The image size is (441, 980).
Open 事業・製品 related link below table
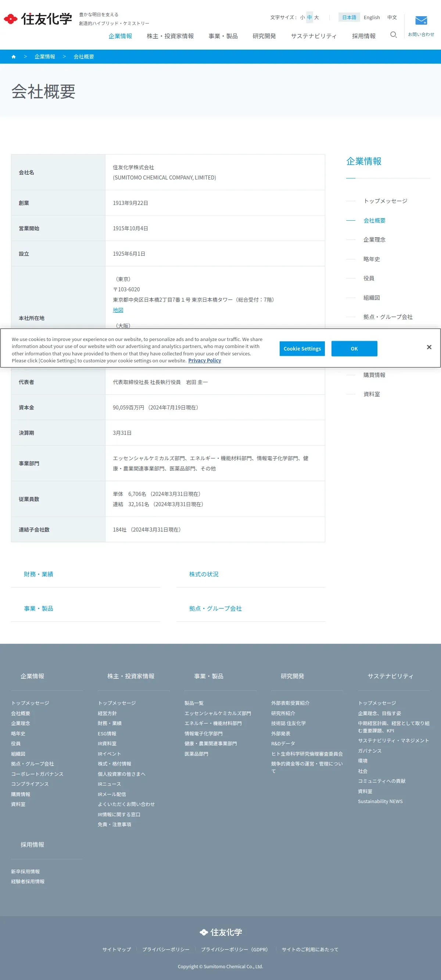coord(38,609)
